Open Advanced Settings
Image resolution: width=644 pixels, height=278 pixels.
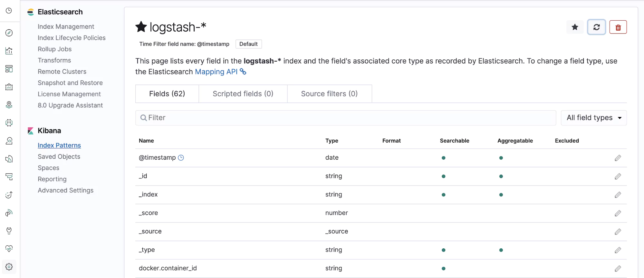(x=65, y=191)
